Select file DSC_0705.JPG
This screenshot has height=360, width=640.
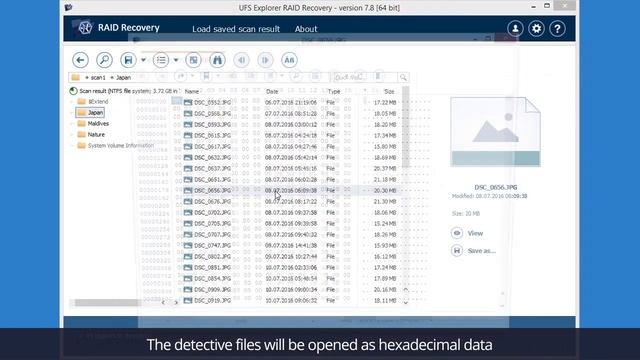click(x=212, y=224)
